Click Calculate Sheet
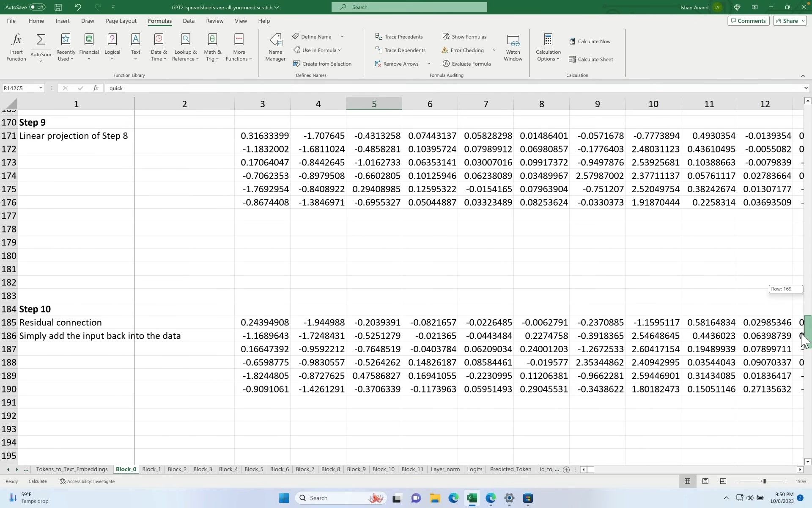The image size is (812, 508). pyautogui.click(x=591, y=59)
